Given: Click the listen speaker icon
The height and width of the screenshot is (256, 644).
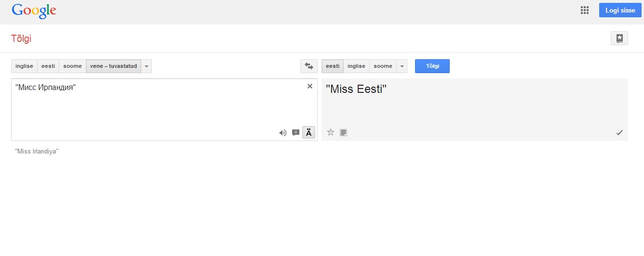Looking at the screenshot, I should (283, 133).
